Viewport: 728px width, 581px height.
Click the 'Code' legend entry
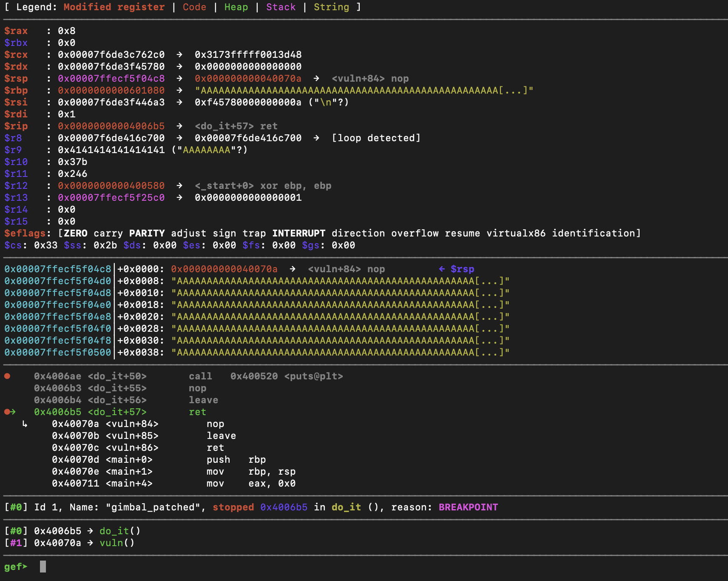(x=195, y=7)
